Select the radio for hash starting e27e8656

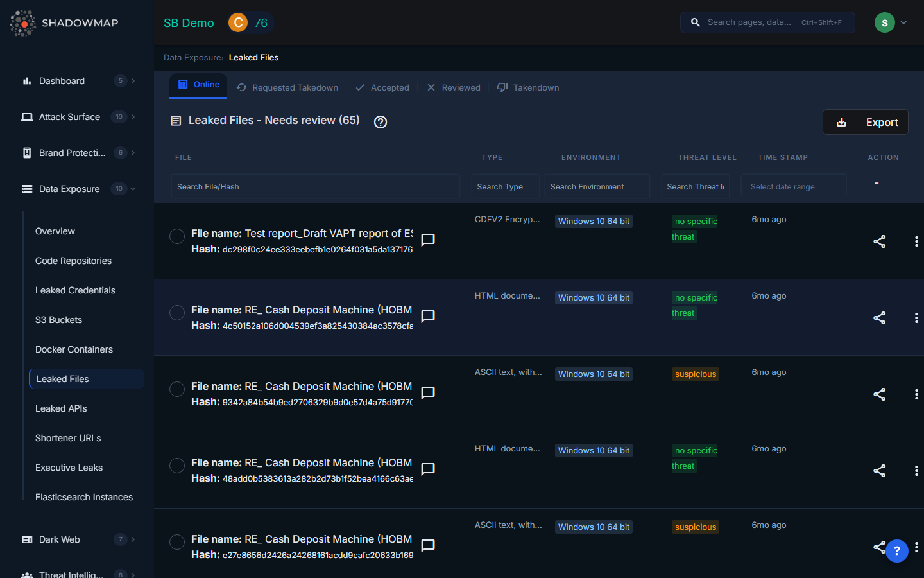point(177,542)
